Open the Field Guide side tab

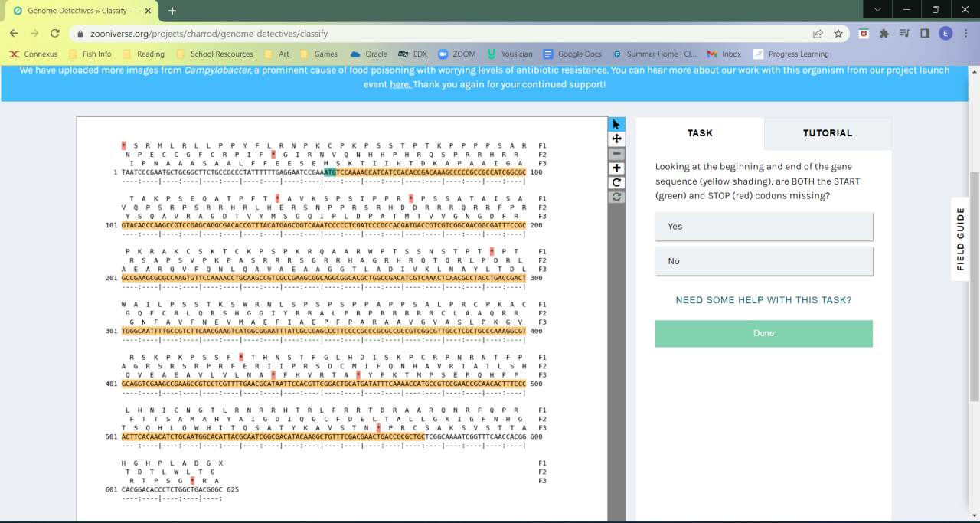click(960, 238)
